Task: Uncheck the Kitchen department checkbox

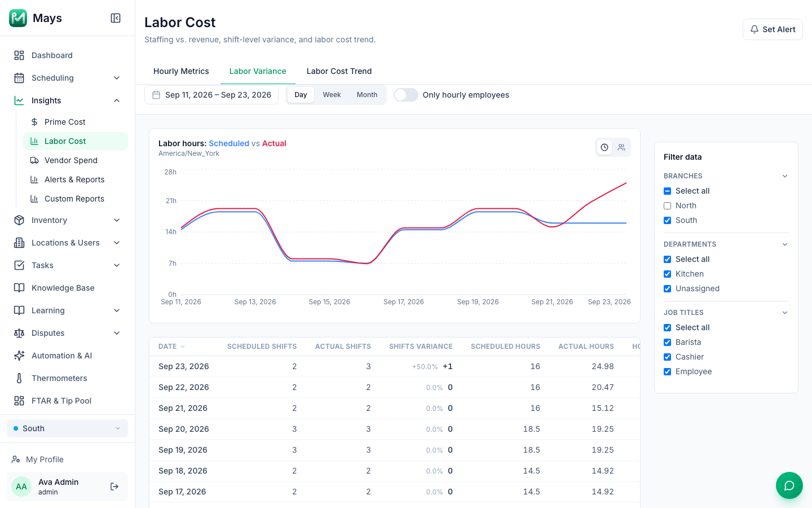Action: (x=668, y=274)
